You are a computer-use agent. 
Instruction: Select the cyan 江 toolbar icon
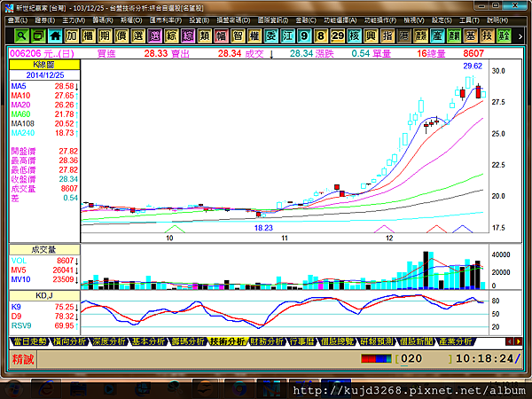287,35
